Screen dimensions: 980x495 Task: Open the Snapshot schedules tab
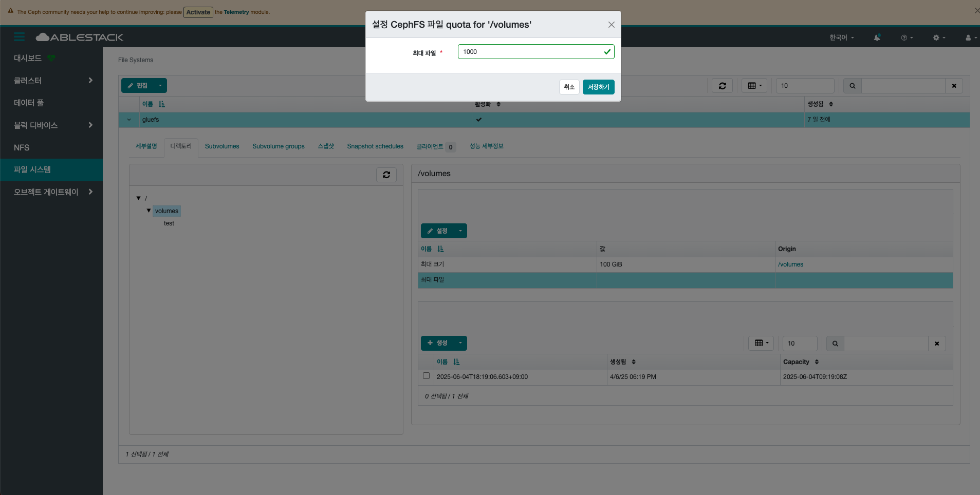coord(375,146)
